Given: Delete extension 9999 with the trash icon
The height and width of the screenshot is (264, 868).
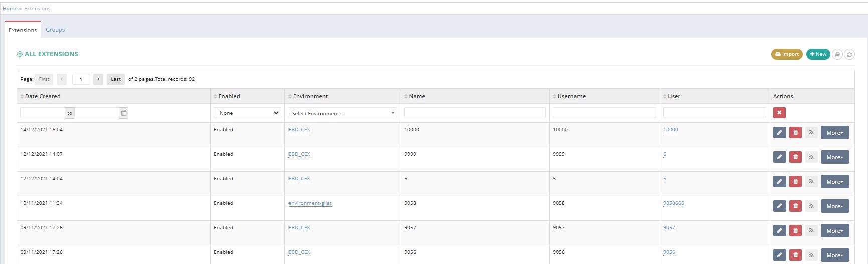Looking at the screenshot, I should 795,157.
